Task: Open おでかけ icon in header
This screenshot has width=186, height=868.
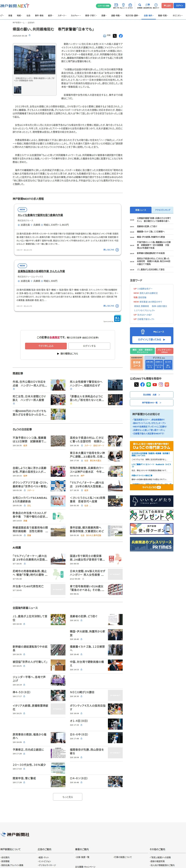Action: [130, 6]
